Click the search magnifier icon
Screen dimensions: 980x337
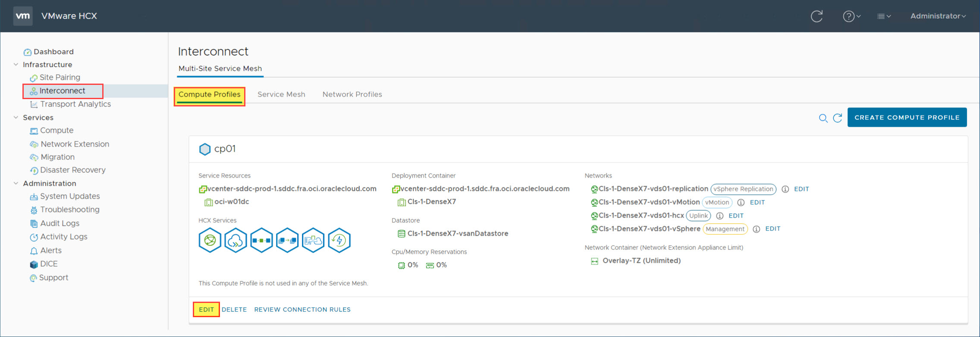tap(823, 118)
